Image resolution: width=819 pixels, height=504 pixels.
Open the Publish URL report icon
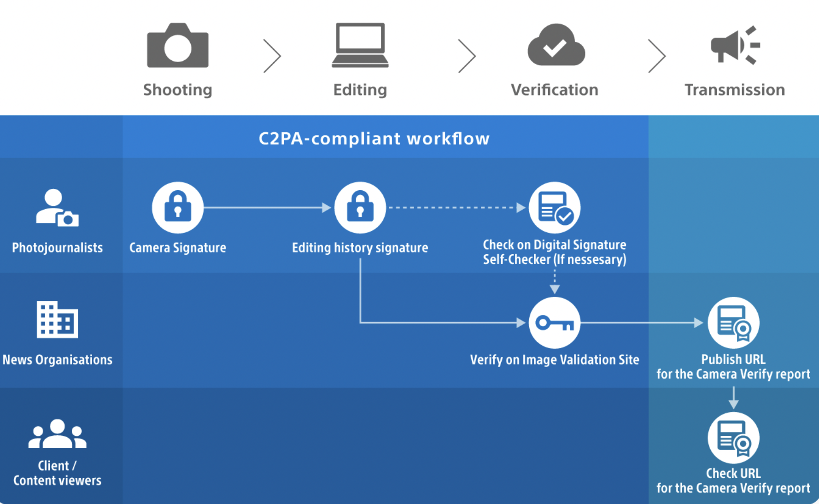(x=733, y=322)
